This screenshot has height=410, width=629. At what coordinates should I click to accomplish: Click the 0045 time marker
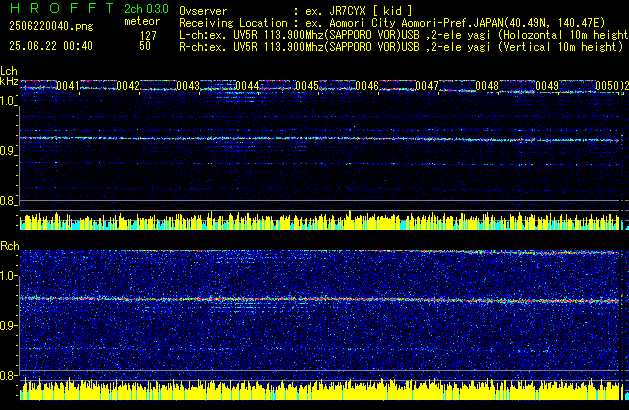(x=307, y=86)
